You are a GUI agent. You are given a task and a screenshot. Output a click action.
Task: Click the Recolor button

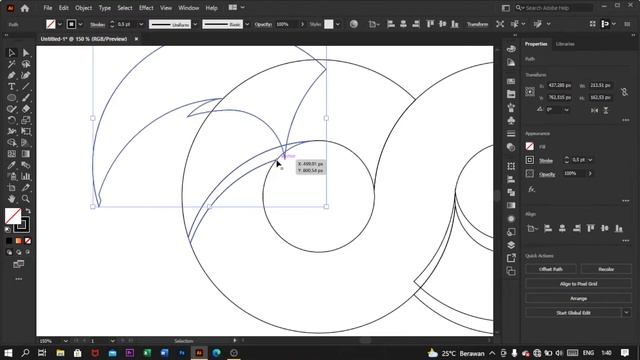606,269
